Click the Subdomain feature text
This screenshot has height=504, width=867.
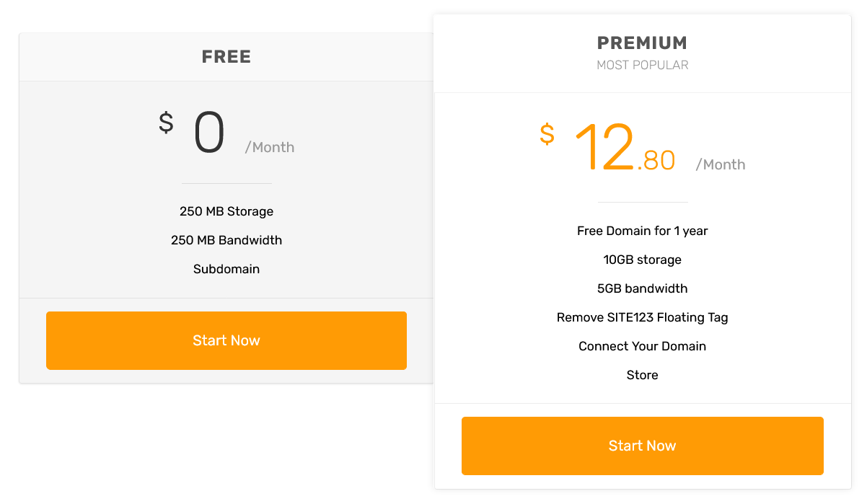226,269
